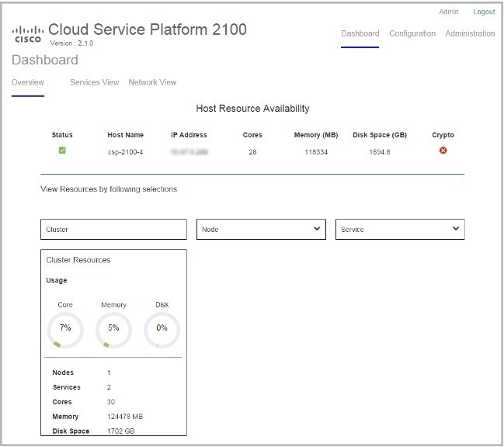The width and height of the screenshot is (504, 447).
Task: Open the Administration menu
Action: click(470, 33)
